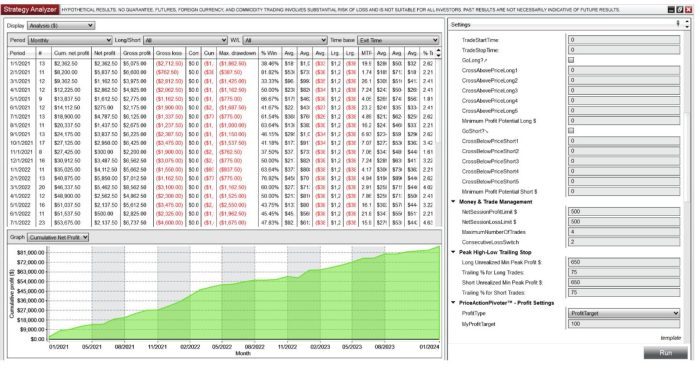Open the Time base dropdown set to Exit Time

(x=398, y=40)
